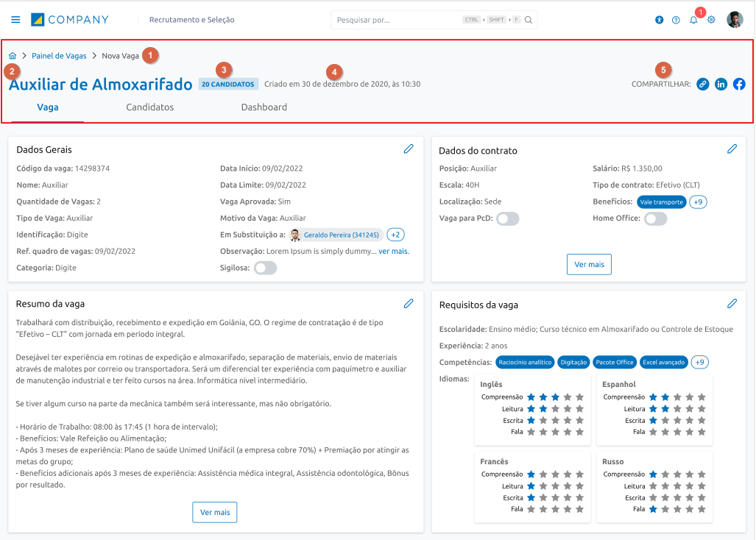
Task: Share the job on LinkedIn
Action: (x=721, y=84)
